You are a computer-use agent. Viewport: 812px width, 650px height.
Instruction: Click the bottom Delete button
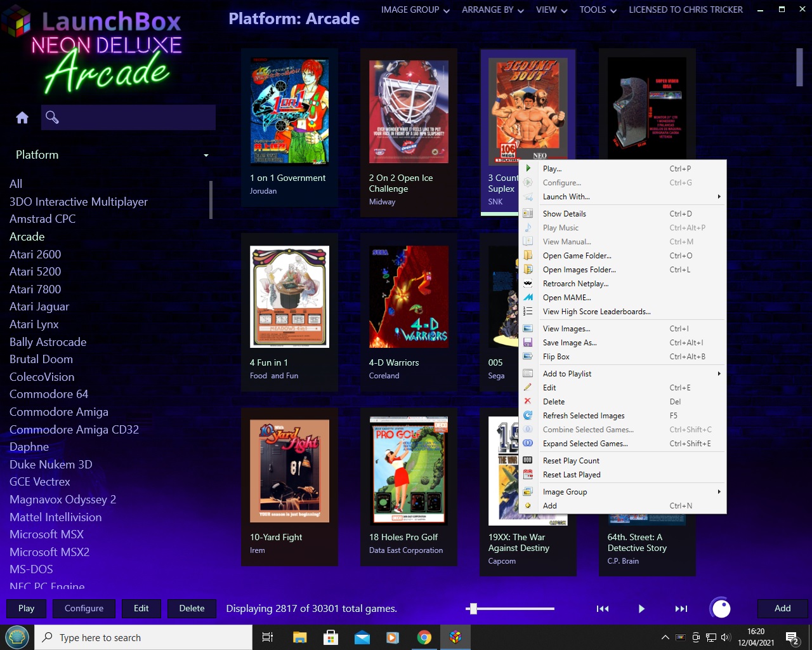pyautogui.click(x=192, y=608)
